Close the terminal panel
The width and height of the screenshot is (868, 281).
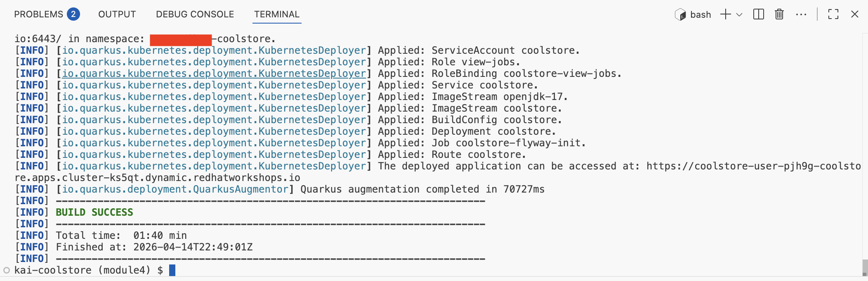pyautogui.click(x=855, y=14)
